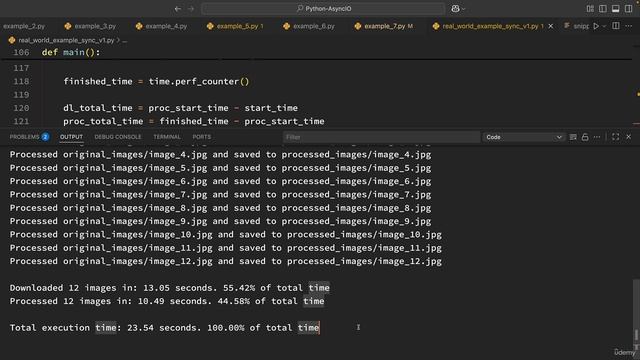The height and width of the screenshot is (360, 640).
Task: Click the proc_total_time assignment line
Action: 194,121
